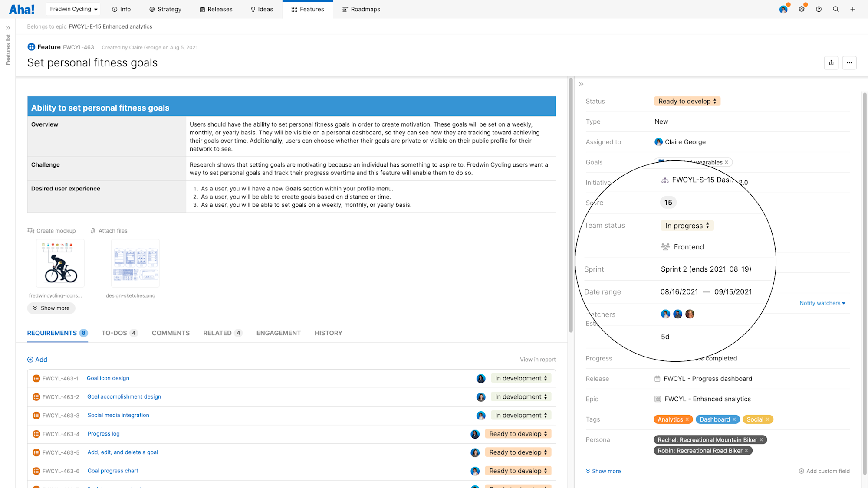Click the share icon near the feature title
Image resolution: width=868 pixels, height=488 pixels.
(x=831, y=62)
